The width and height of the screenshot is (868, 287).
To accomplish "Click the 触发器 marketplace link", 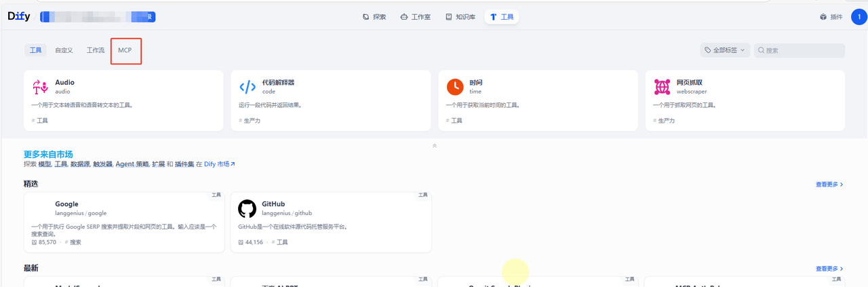I will (102, 164).
